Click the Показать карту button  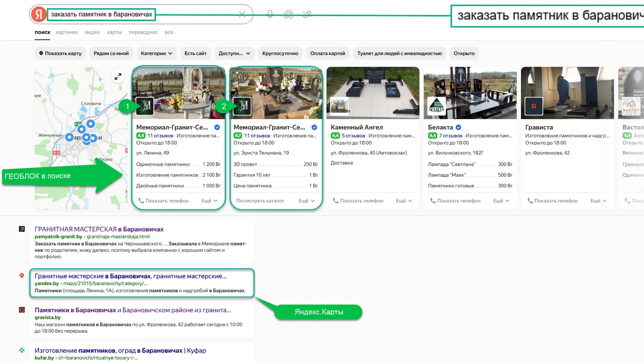tap(60, 53)
